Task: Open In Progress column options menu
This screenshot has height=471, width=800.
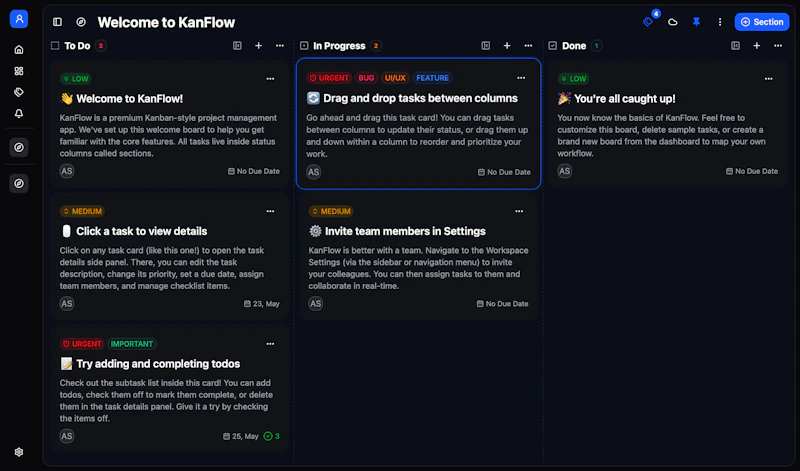Action: click(x=529, y=46)
